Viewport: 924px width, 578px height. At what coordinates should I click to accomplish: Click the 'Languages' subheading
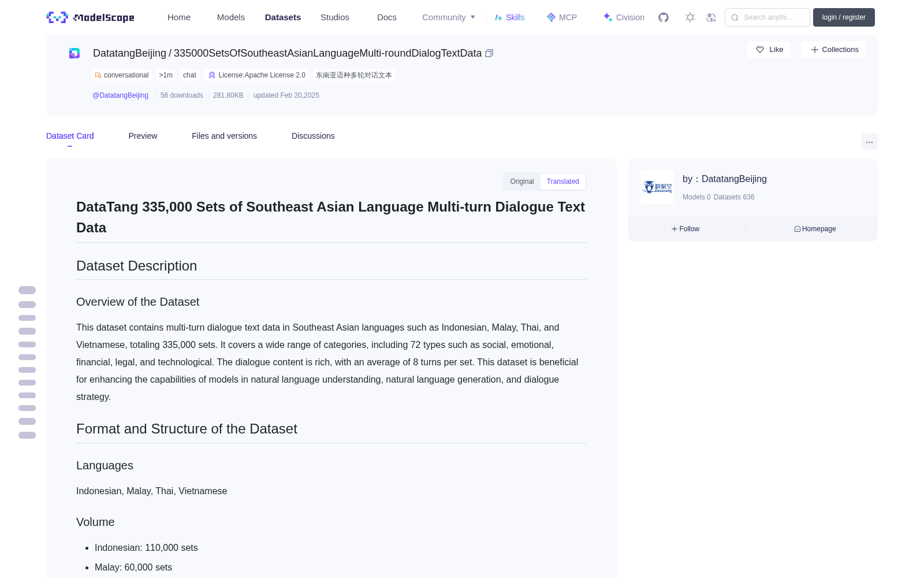pyautogui.click(x=105, y=465)
